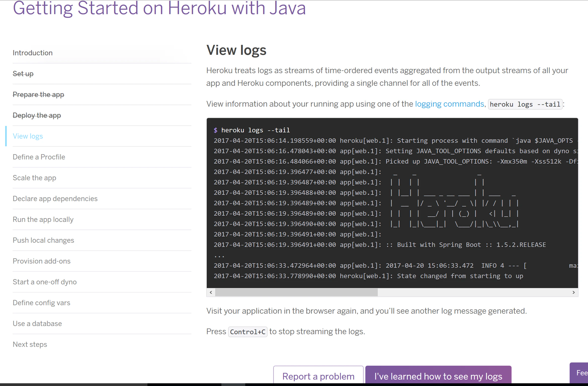This screenshot has height=386, width=588.
Task: Open Define a Procfile step
Action: click(x=39, y=157)
